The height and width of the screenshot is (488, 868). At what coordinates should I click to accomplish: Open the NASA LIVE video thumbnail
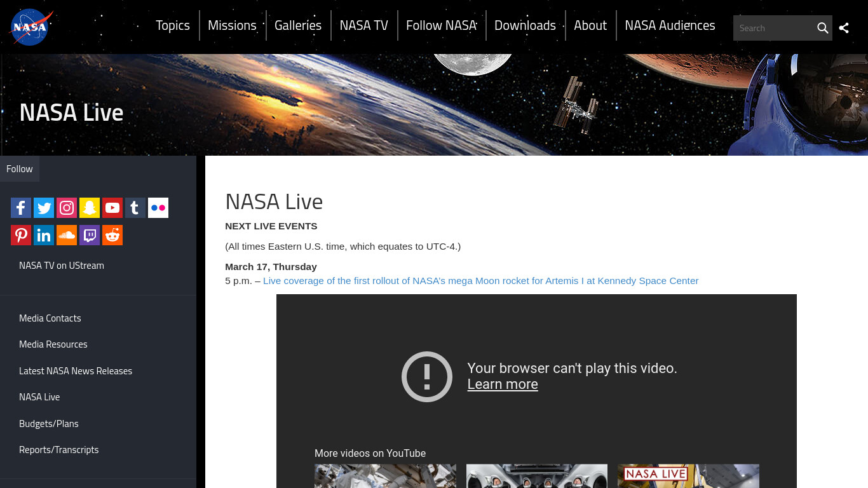(x=688, y=476)
